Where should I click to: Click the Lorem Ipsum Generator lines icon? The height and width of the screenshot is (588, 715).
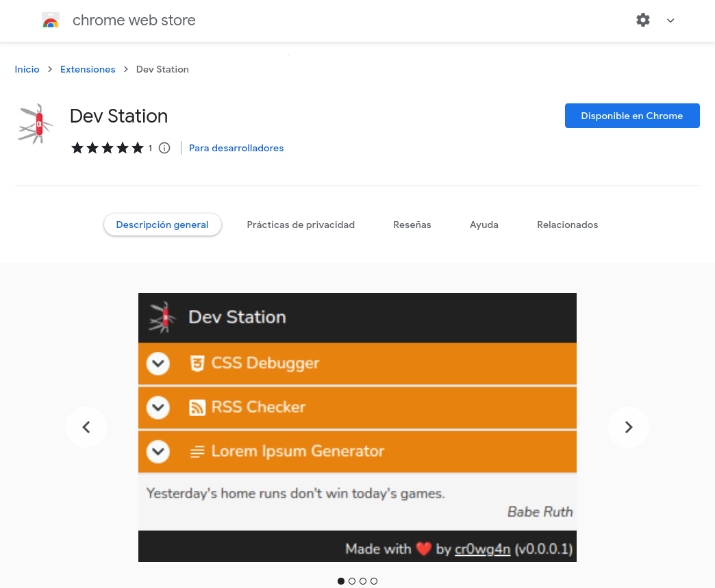tap(197, 452)
